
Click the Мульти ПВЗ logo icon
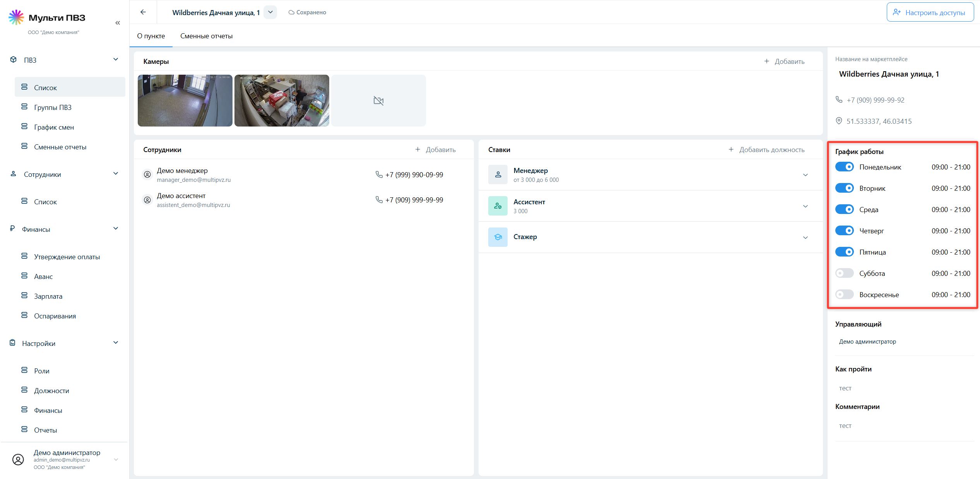[x=16, y=17]
